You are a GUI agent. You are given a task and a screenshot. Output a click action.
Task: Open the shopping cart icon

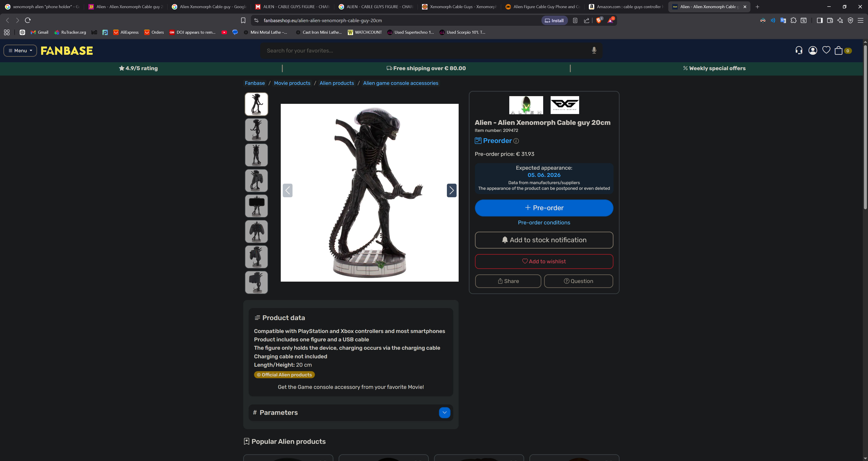[838, 51]
